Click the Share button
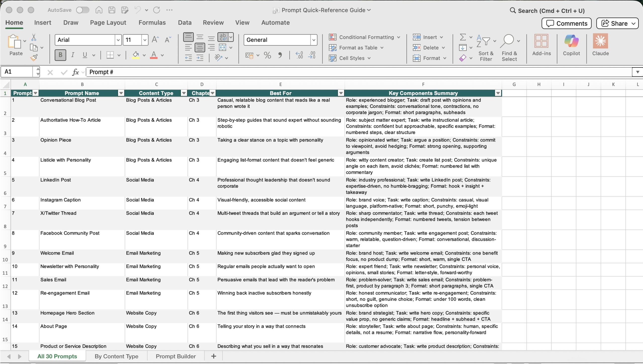This screenshot has height=364, width=643. (x=617, y=23)
